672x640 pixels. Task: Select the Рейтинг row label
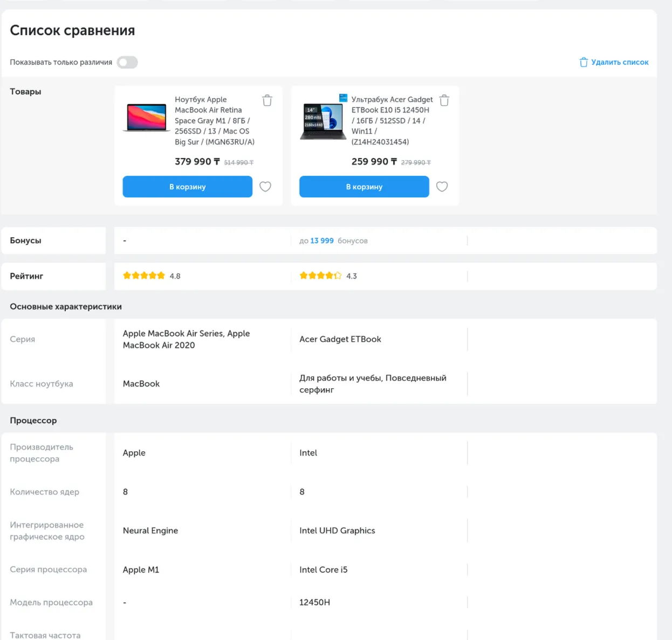coord(27,276)
